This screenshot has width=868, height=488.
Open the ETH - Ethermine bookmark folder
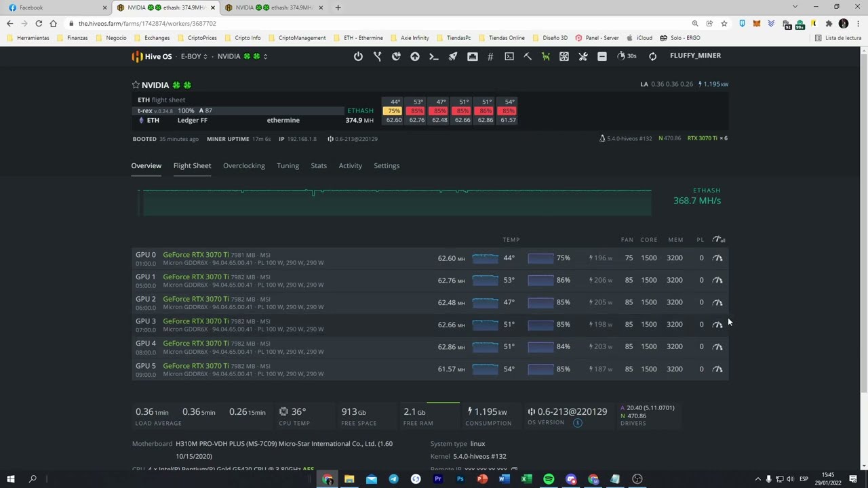pyautogui.click(x=358, y=38)
